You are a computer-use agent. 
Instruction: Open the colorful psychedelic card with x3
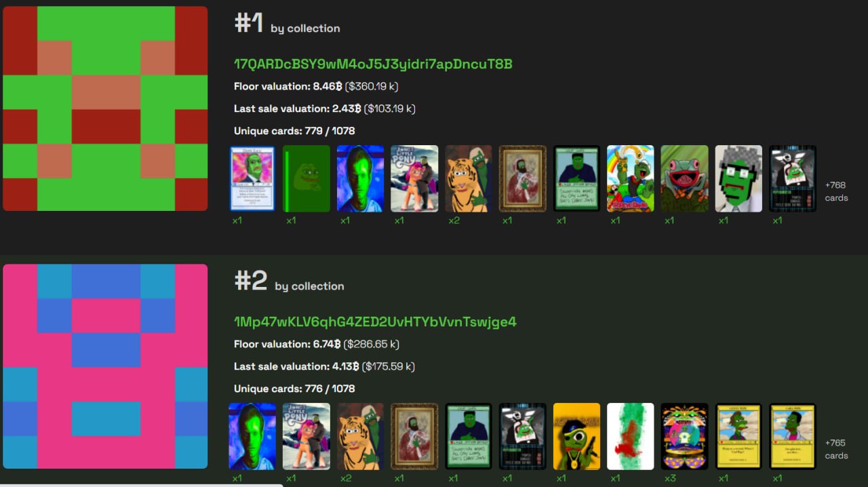(685, 436)
